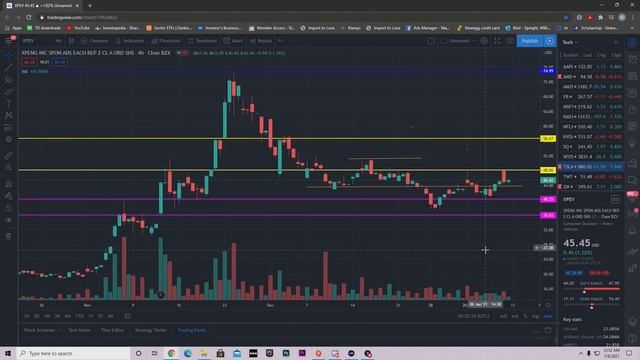Toggle percent scale at bottom right
This screenshot has height=360, width=640.
click(x=525, y=316)
